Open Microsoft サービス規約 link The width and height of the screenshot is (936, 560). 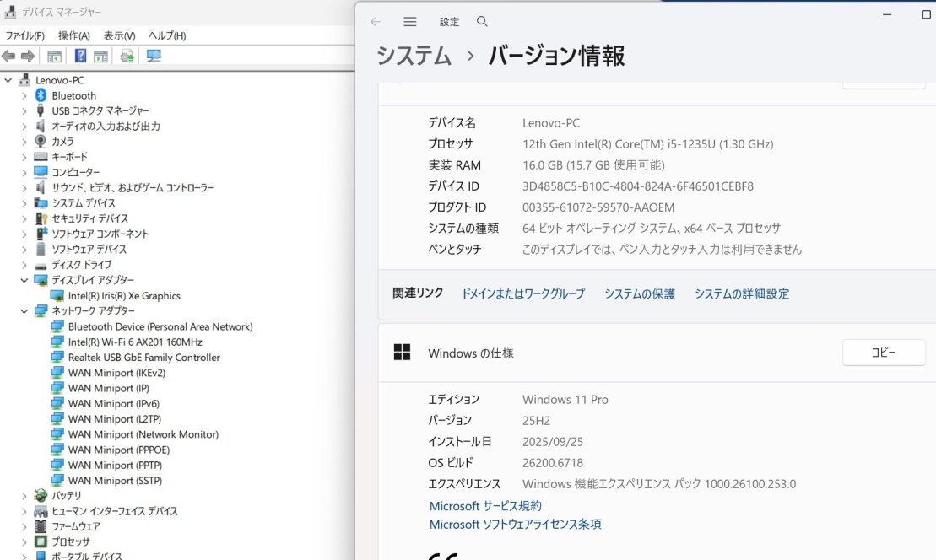(x=485, y=506)
